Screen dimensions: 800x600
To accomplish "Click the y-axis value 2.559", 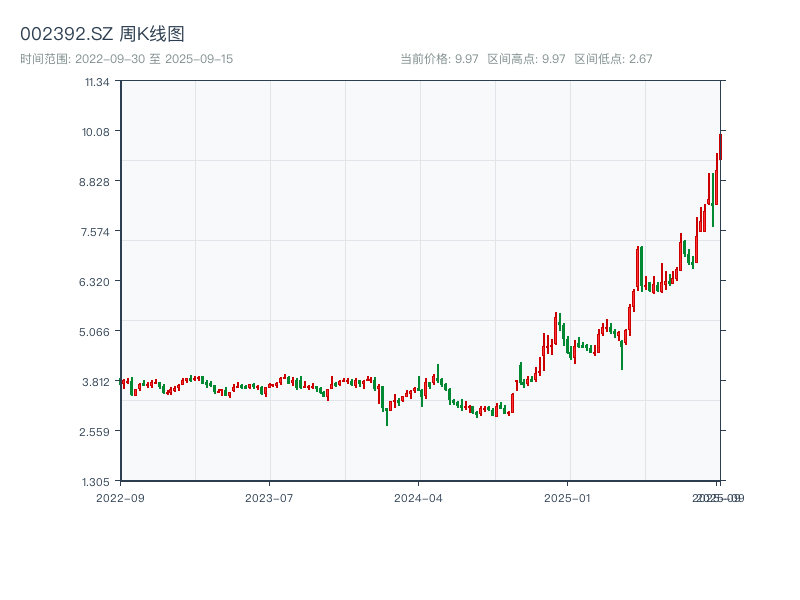I will coord(94,432).
